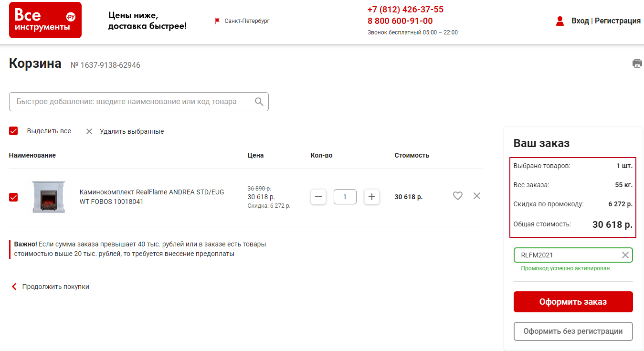The image size is (644, 351).
Task: Click the Стоимость column header
Action: click(x=412, y=155)
